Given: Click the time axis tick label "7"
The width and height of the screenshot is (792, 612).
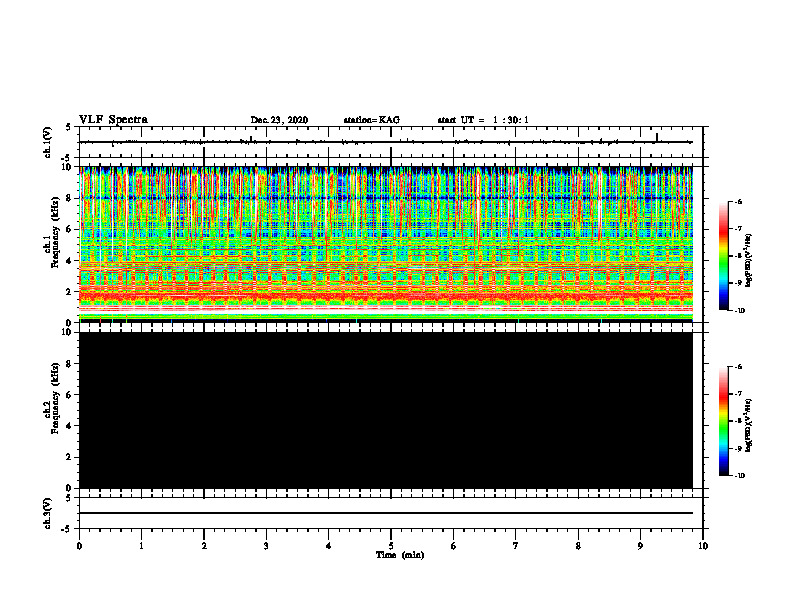Looking at the screenshot, I should 516,546.
